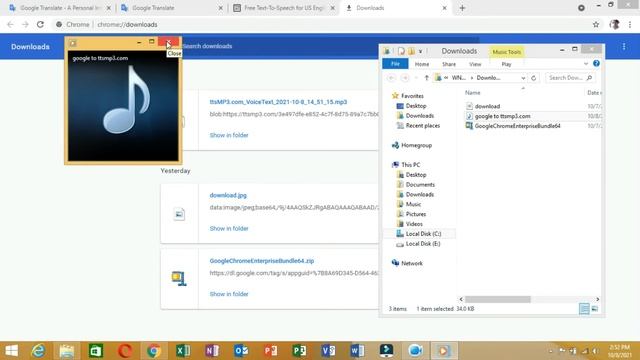Select Music under This PC

click(x=413, y=204)
